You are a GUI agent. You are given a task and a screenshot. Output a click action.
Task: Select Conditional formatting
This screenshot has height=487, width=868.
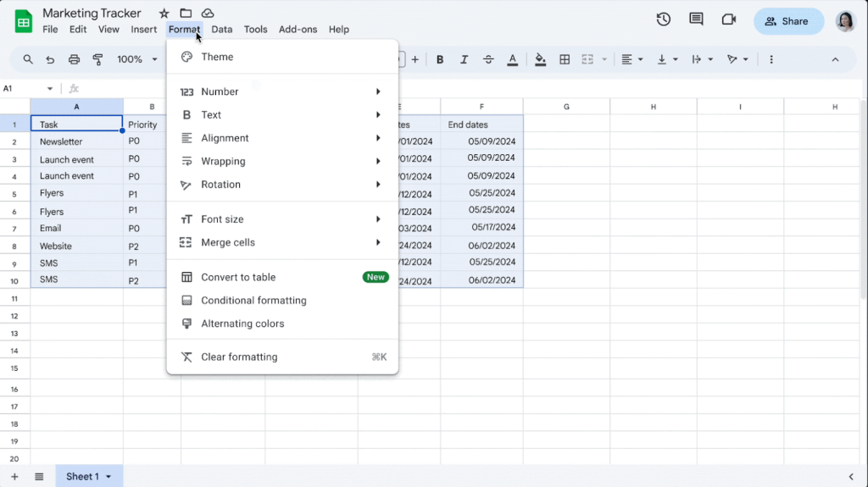pos(282,301)
